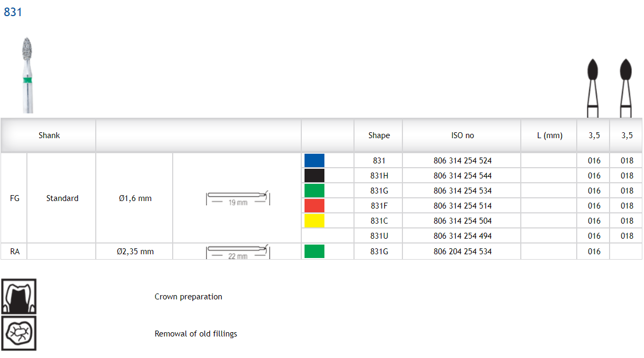Click the Shank column header
Screen dimensions: 644x358
coord(49,135)
